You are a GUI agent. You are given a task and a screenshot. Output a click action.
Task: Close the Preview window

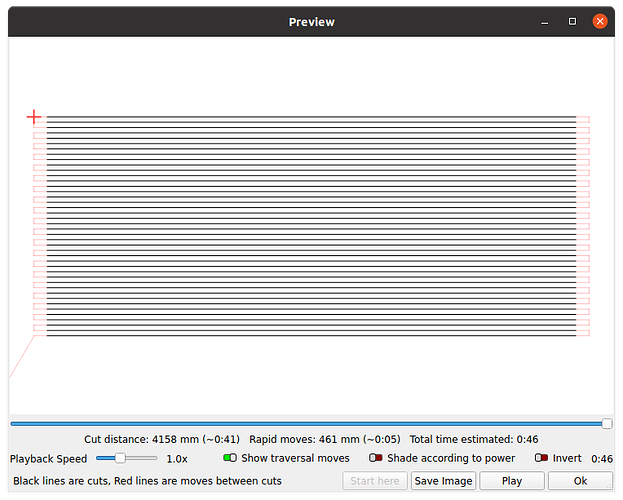[x=600, y=21]
